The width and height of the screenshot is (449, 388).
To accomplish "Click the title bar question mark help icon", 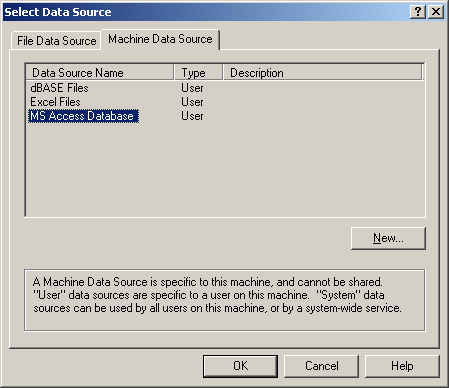I will click(x=418, y=12).
